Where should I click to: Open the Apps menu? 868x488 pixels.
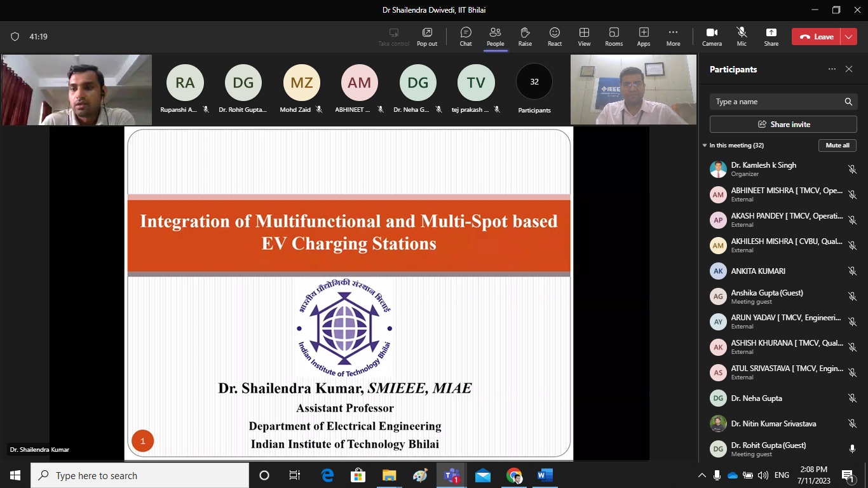point(644,36)
